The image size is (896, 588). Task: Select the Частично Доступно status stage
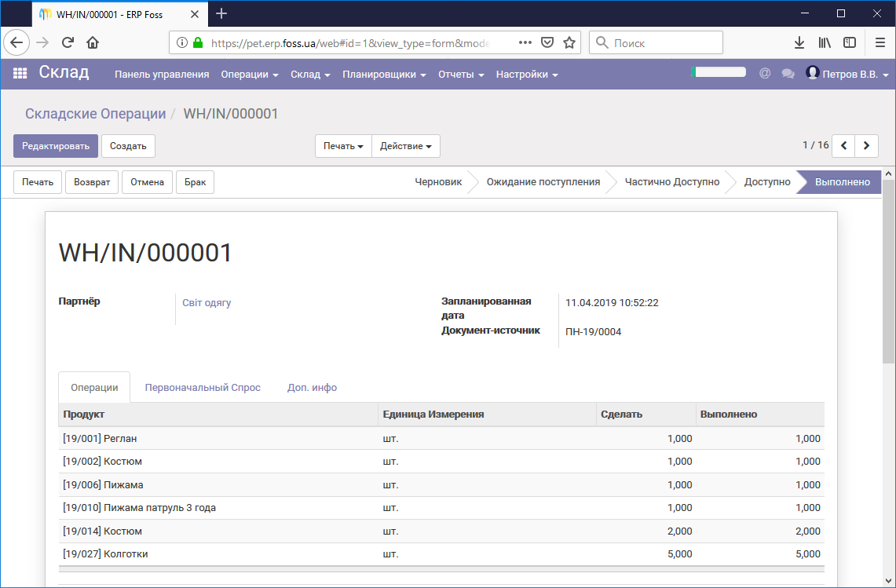pyautogui.click(x=672, y=181)
